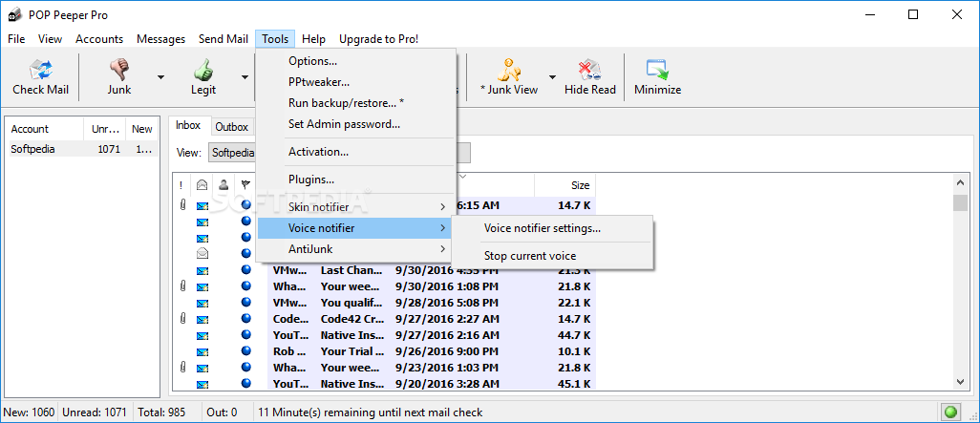Click the exclamation priority column header

point(181,185)
